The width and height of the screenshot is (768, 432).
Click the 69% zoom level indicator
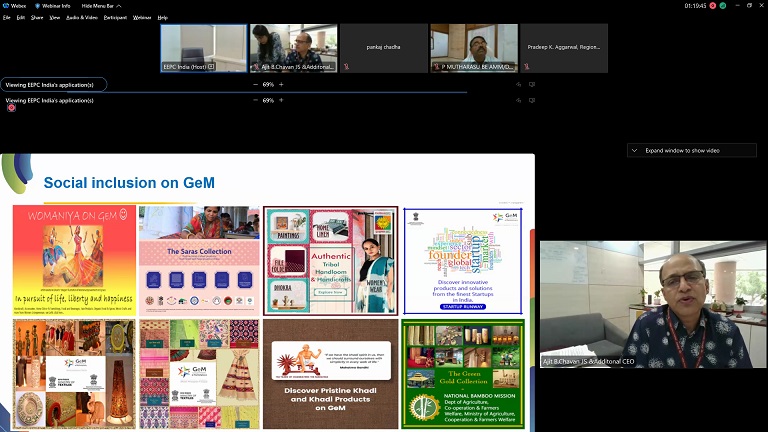[268, 85]
